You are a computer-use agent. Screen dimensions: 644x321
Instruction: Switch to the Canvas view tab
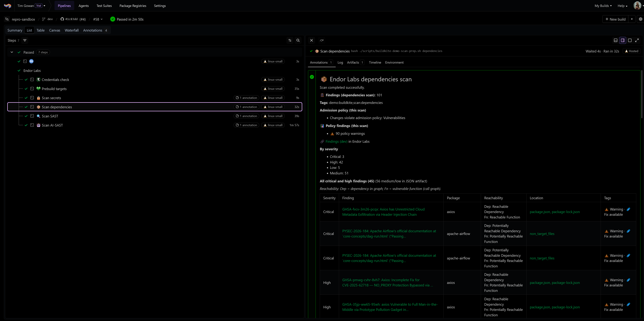coord(55,30)
